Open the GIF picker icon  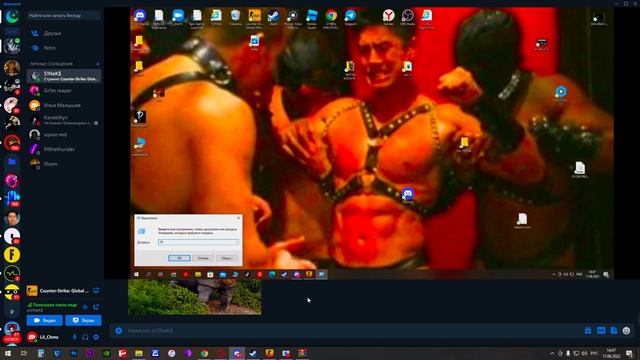point(601,331)
